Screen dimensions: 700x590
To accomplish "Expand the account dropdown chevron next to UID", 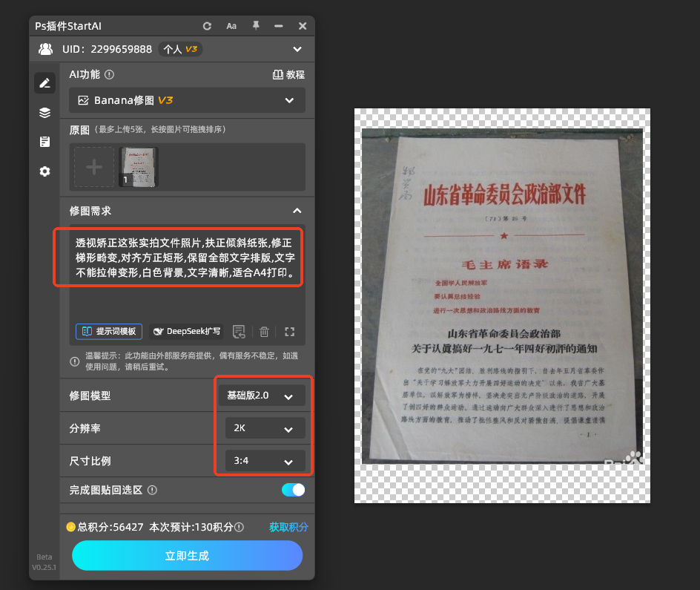I will [x=297, y=49].
